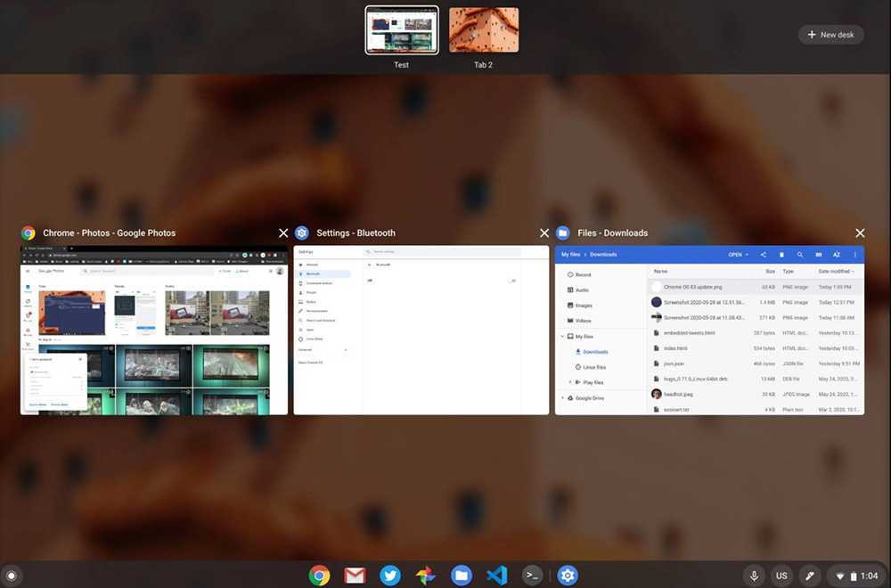The width and height of the screenshot is (891, 588).
Task: Open the OPEN dropdown in Files toolbar
Action: coord(738,255)
